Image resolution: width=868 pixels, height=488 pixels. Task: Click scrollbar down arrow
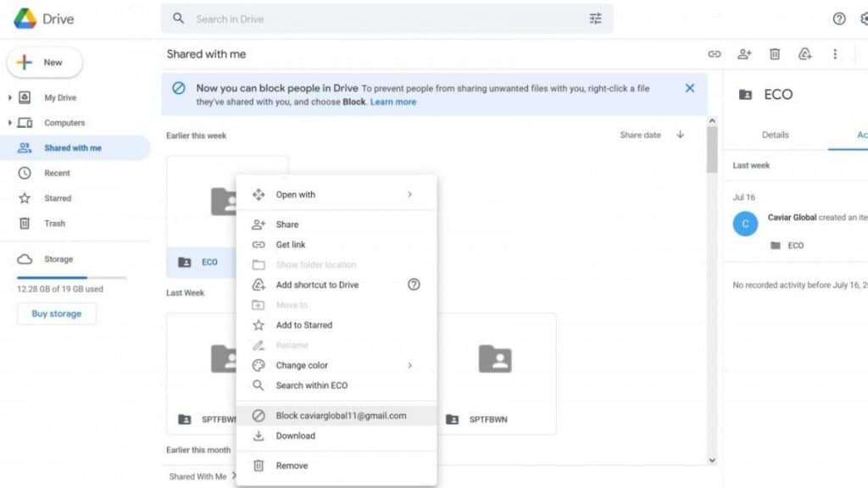tap(712, 460)
